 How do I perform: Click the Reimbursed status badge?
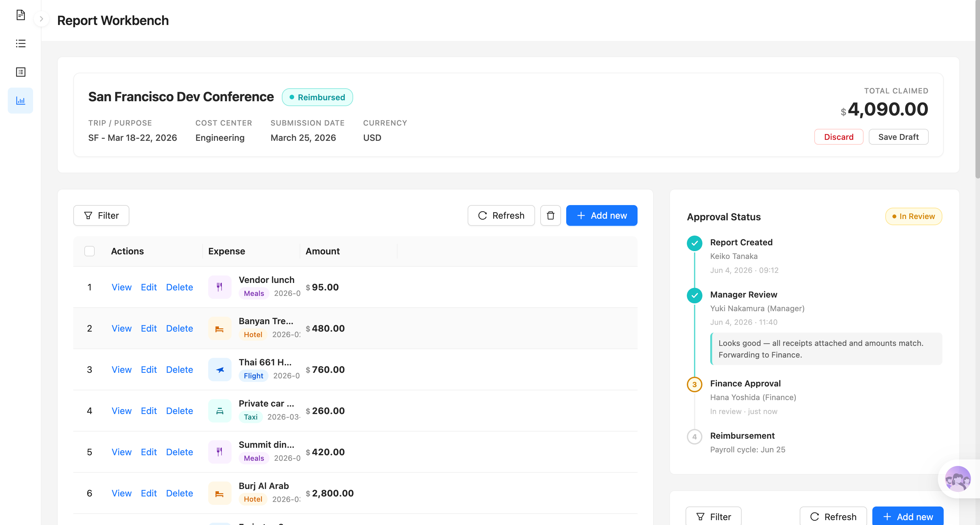coord(317,97)
